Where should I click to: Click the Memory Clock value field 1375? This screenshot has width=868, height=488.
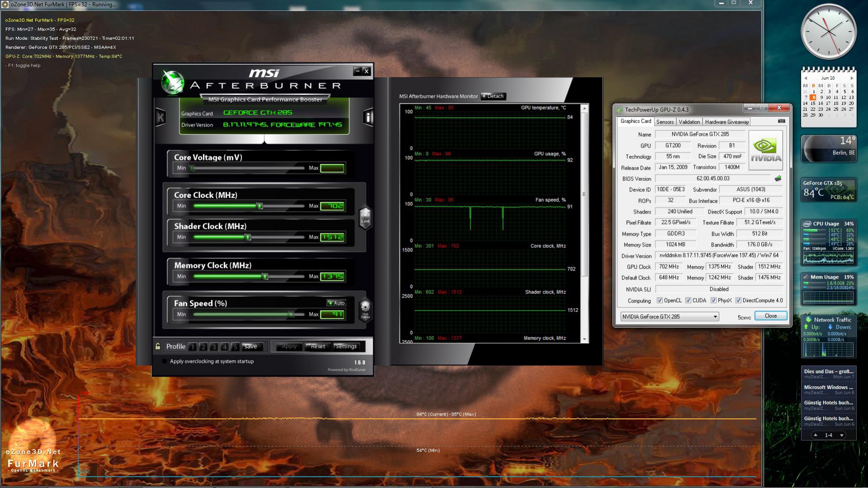click(x=332, y=276)
